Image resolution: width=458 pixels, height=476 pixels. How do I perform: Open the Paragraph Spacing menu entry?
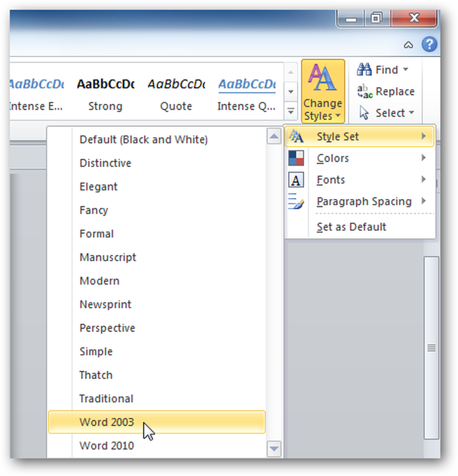(360, 201)
